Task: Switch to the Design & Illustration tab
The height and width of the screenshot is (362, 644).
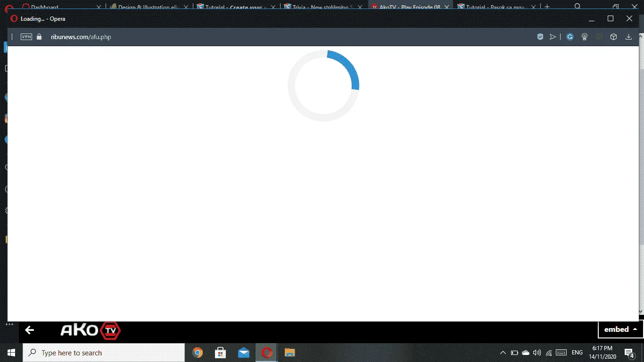Action: (149, 7)
